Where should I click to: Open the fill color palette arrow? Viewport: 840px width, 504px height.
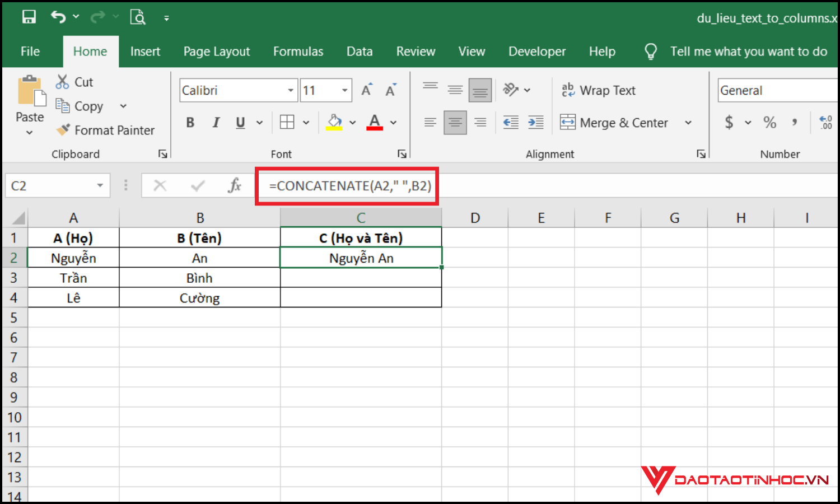tap(353, 122)
